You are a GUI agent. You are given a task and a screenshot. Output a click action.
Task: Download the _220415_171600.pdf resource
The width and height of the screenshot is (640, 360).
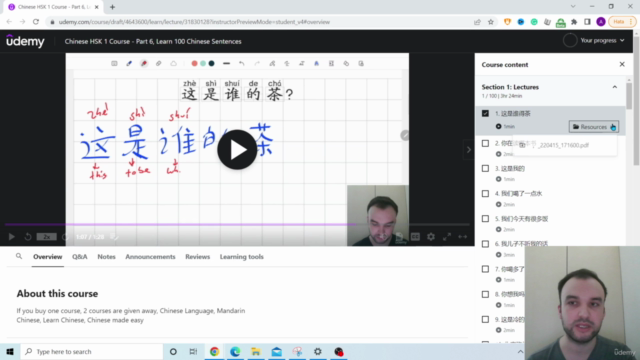pyautogui.click(x=565, y=145)
